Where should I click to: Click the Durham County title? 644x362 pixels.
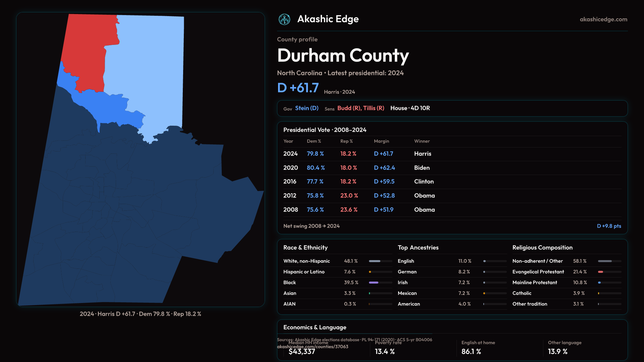pyautogui.click(x=343, y=56)
